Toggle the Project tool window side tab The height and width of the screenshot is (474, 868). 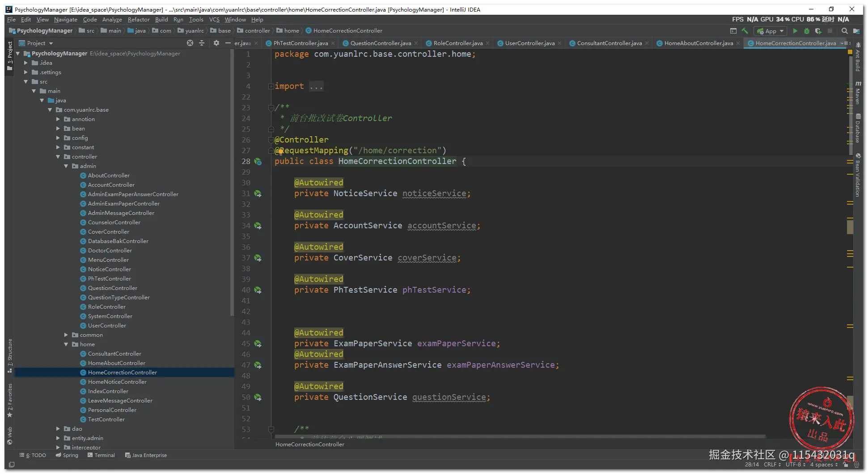(9, 55)
